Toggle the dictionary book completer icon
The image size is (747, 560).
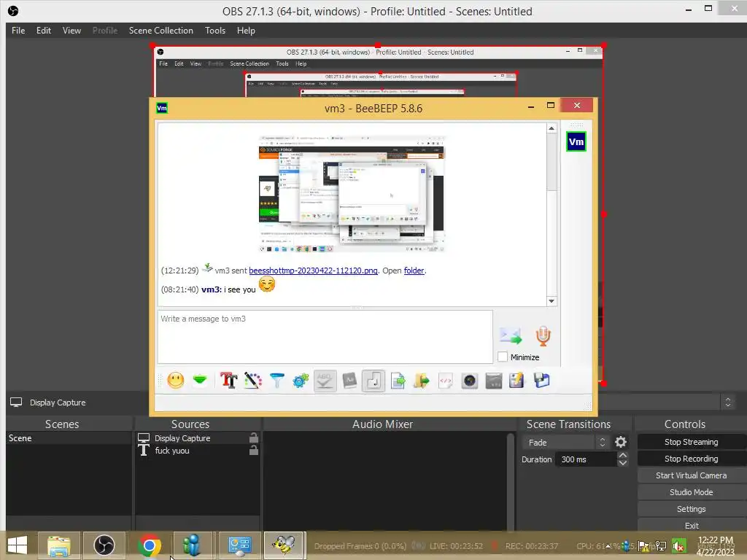(349, 381)
